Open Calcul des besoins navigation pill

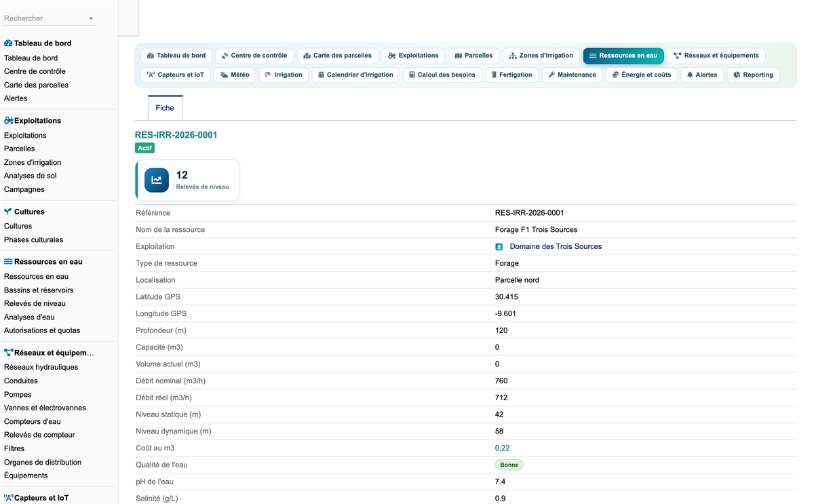click(x=442, y=75)
